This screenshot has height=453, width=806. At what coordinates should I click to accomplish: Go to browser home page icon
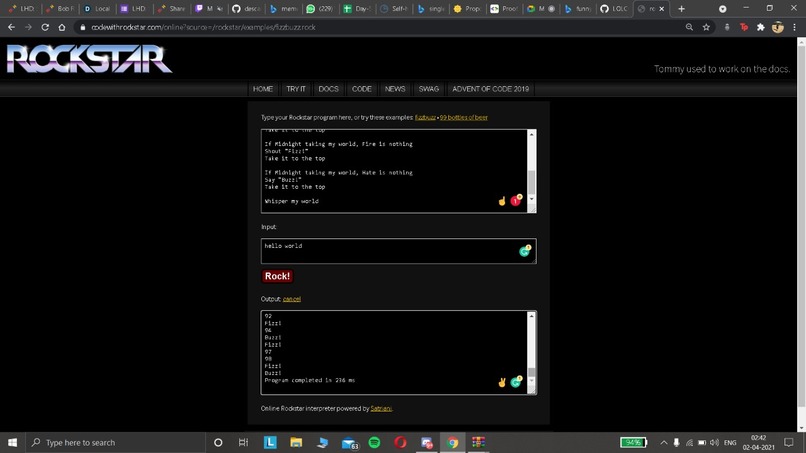click(62, 27)
